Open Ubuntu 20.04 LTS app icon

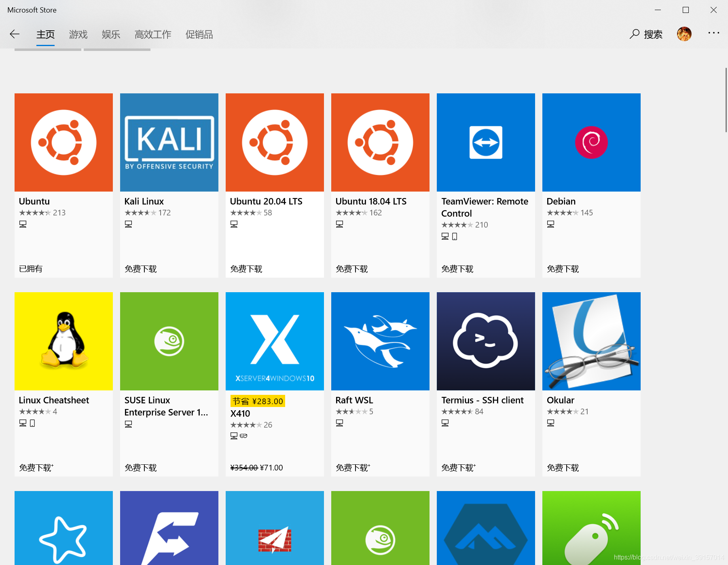pos(275,142)
